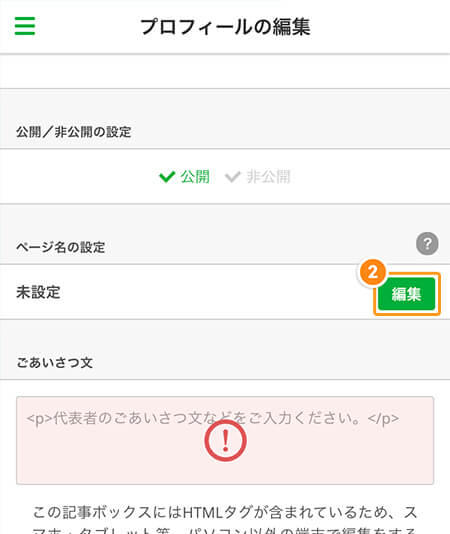
Task: Open the green hamburger menu
Action: click(25, 26)
